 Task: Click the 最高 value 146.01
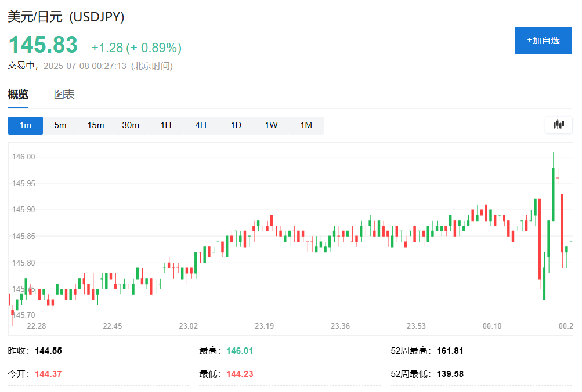[240, 350]
